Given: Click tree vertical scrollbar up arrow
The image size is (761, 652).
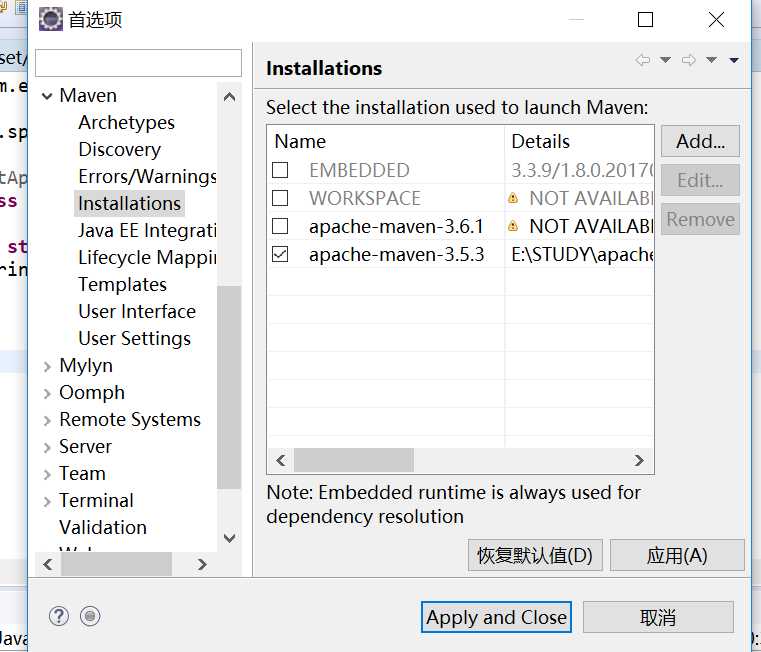Looking at the screenshot, I should (230, 97).
